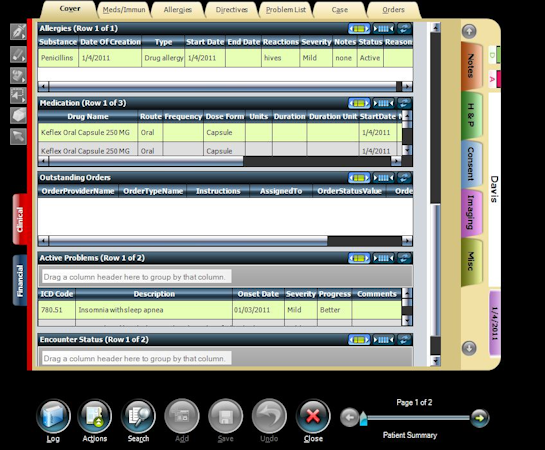Screen dimensions: 545x450
Task: Open the Imaging side tab
Action: point(471,212)
